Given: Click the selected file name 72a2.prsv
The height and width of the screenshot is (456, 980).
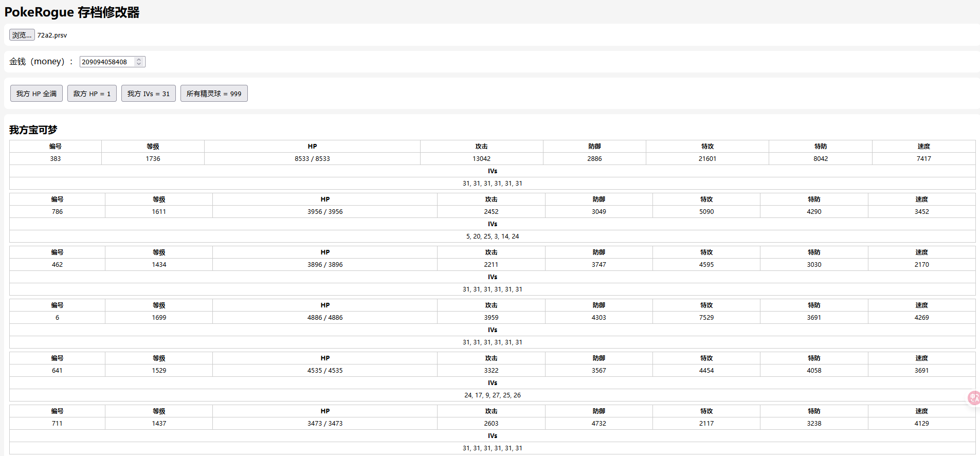Looking at the screenshot, I should (x=52, y=35).
